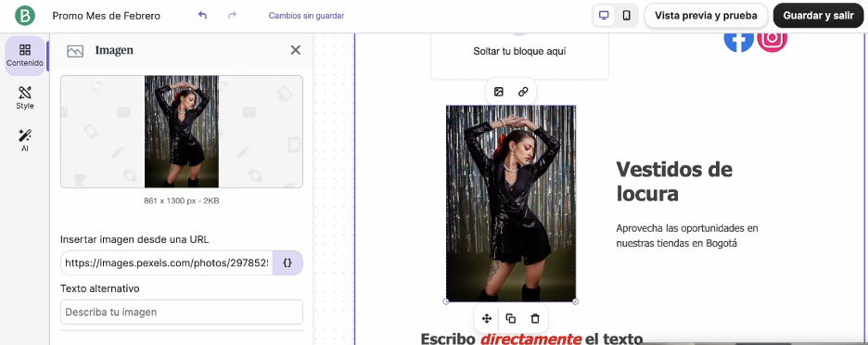This screenshot has width=868, height=345.
Task: Select the Aprovecha las oportunidades paragraph
Action: tap(687, 236)
